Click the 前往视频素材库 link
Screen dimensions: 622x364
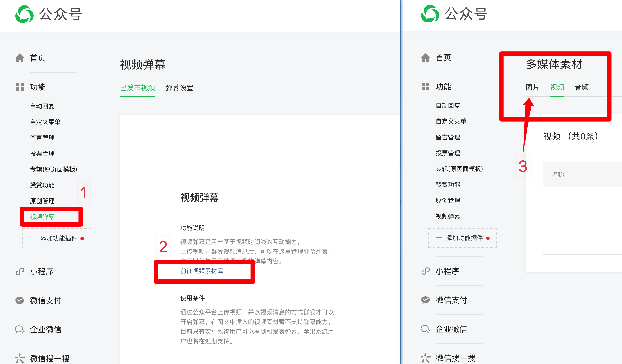coord(202,271)
